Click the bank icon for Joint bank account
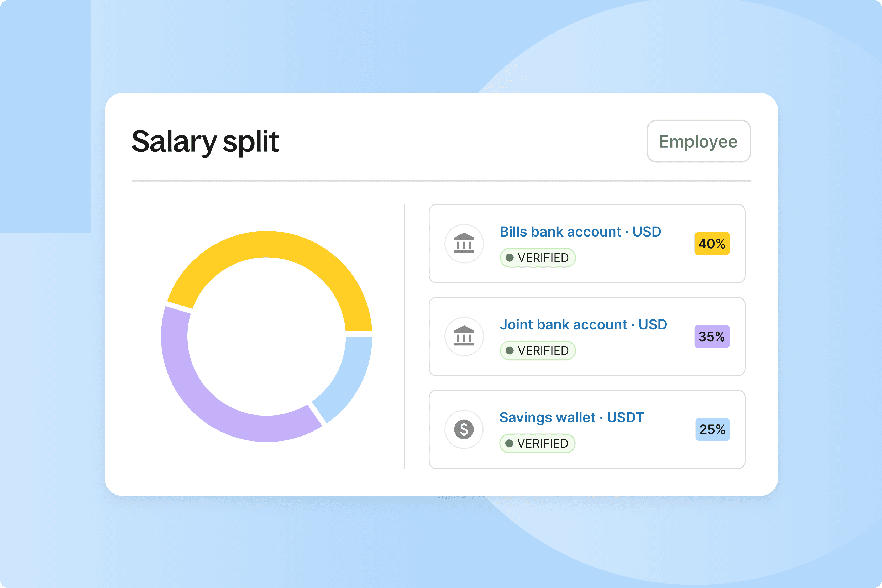This screenshot has width=882, height=588. (x=464, y=336)
